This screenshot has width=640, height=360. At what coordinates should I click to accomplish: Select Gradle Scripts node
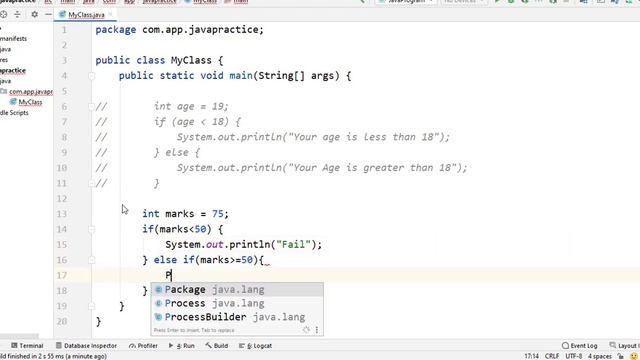pos(14,113)
